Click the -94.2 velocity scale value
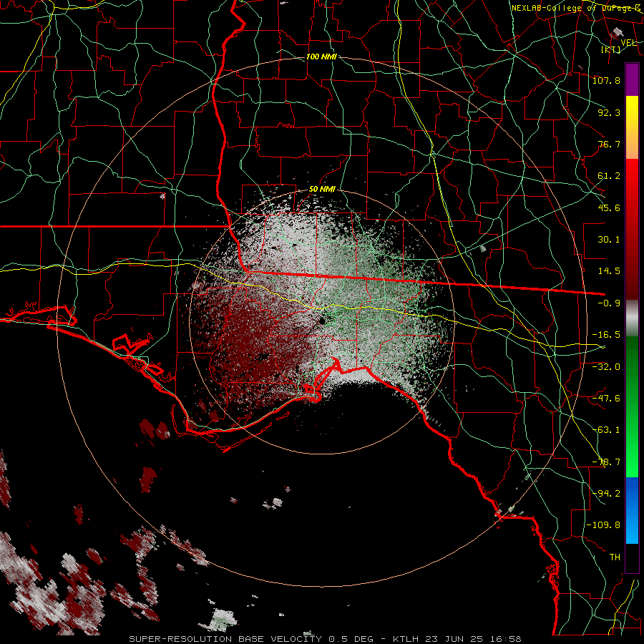The width and height of the screenshot is (644, 644). tap(606, 494)
